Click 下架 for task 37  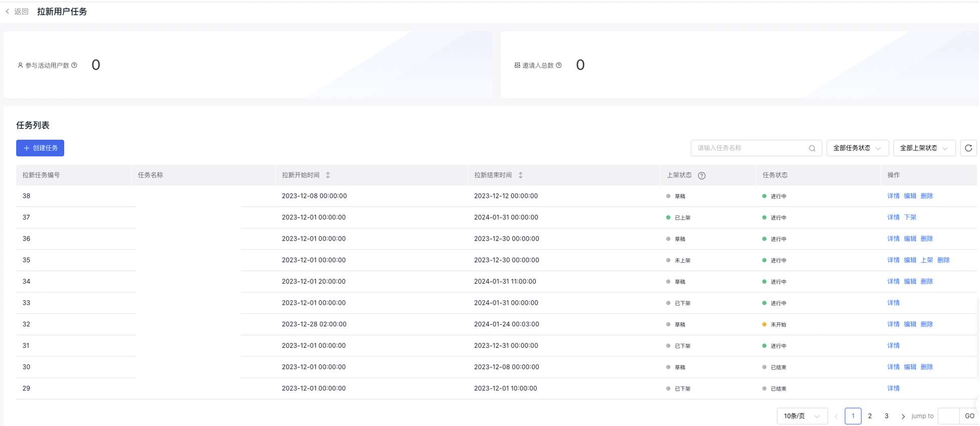coord(910,218)
